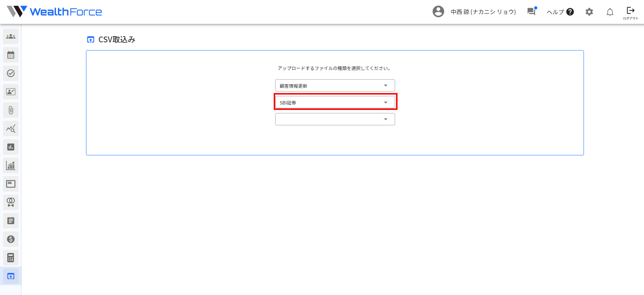
Task: Open the growth chart sidebar icon
Action: pos(11,165)
